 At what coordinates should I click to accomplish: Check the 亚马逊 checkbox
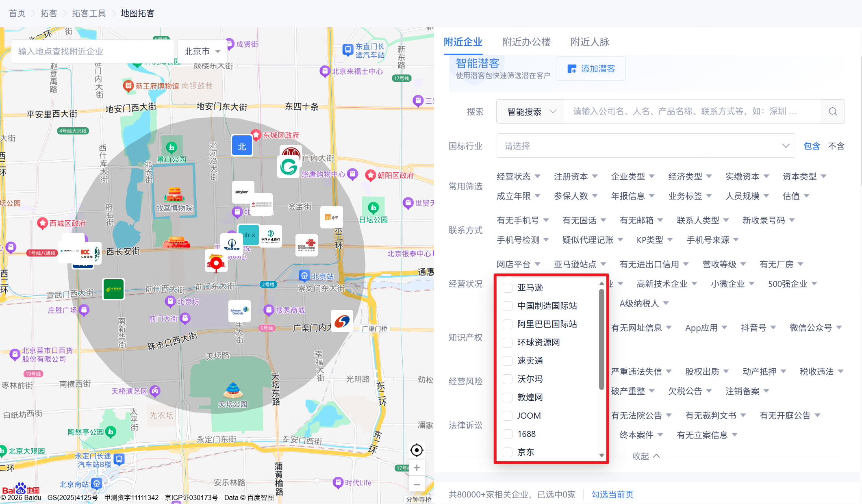(508, 288)
